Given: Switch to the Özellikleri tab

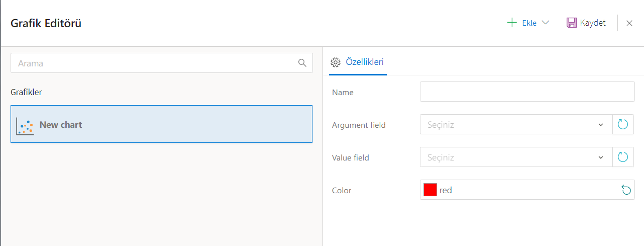Looking at the screenshot, I should pos(365,62).
